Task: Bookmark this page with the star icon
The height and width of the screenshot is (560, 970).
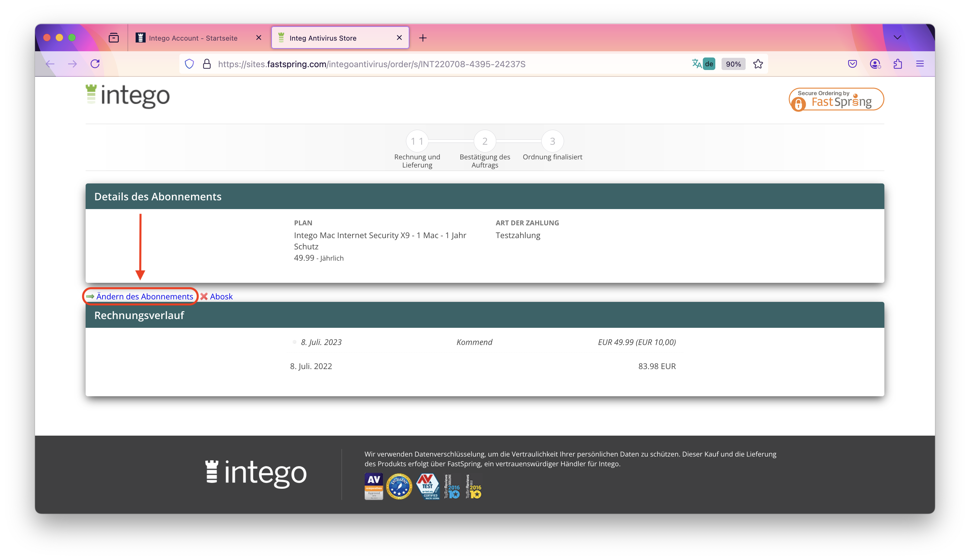Action: click(758, 64)
